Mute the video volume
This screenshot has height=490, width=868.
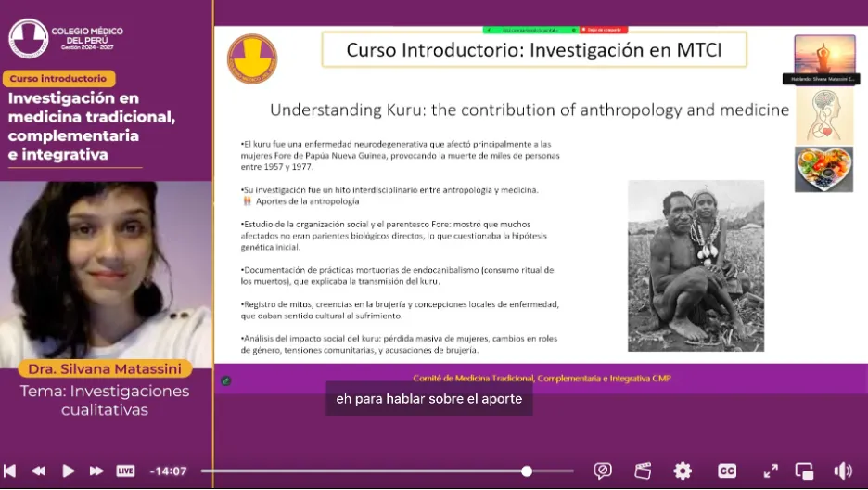click(842, 471)
